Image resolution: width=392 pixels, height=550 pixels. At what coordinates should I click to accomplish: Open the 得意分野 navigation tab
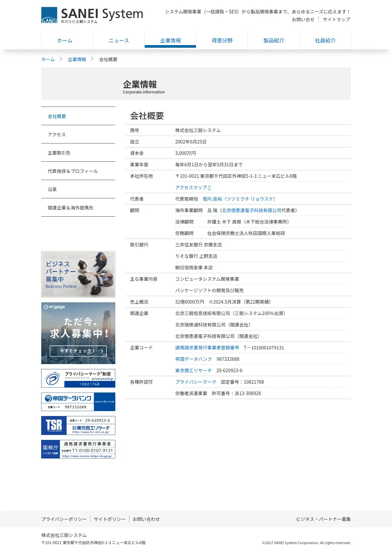point(222,41)
